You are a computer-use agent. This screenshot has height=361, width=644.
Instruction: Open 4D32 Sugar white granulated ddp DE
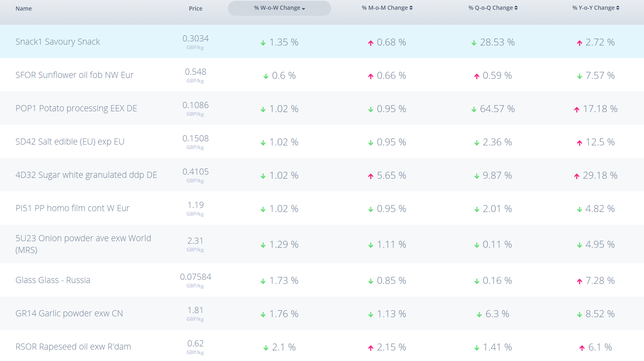pos(86,175)
